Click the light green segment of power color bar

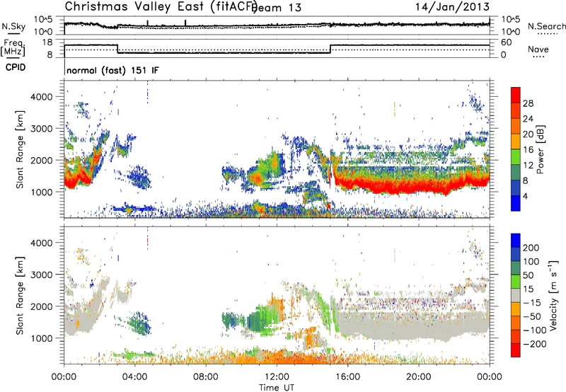coord(516,157)
